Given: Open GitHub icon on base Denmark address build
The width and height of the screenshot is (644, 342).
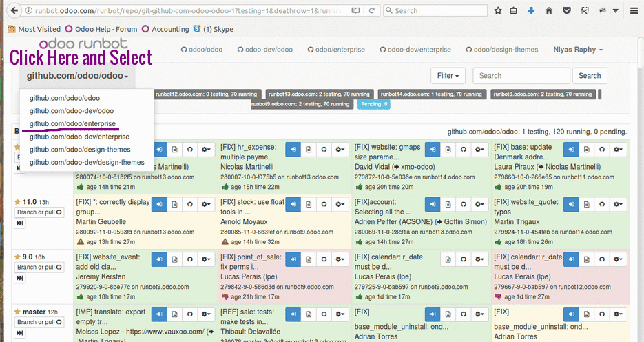Looking at the screenshot, I should coord(602,150).
